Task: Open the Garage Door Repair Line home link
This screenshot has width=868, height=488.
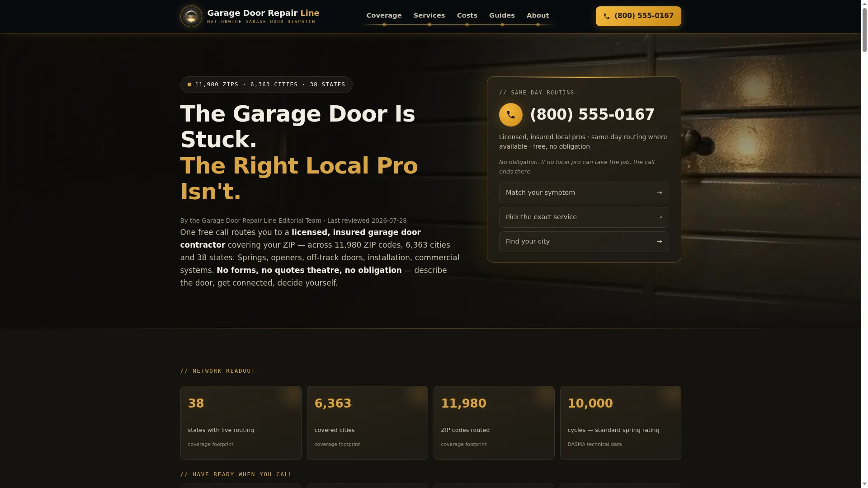Action: 250,16
